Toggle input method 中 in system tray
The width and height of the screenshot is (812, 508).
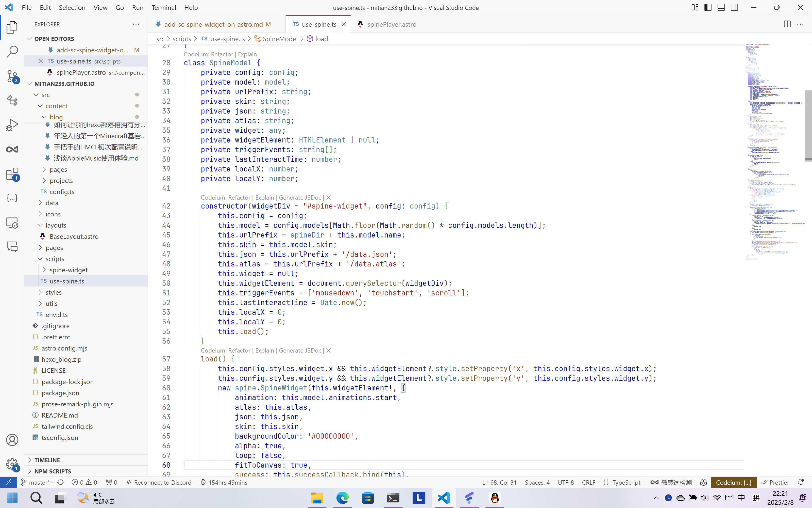click(x=741, y=498)
